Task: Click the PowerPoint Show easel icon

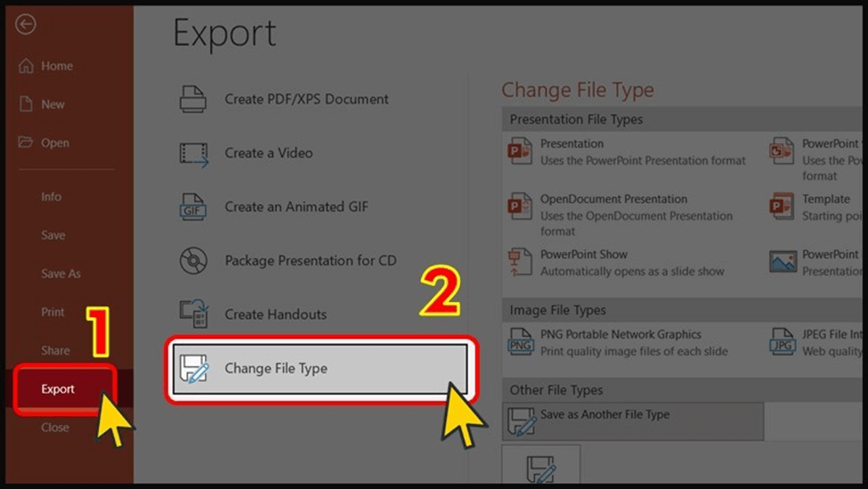Action: pos(519,262)
